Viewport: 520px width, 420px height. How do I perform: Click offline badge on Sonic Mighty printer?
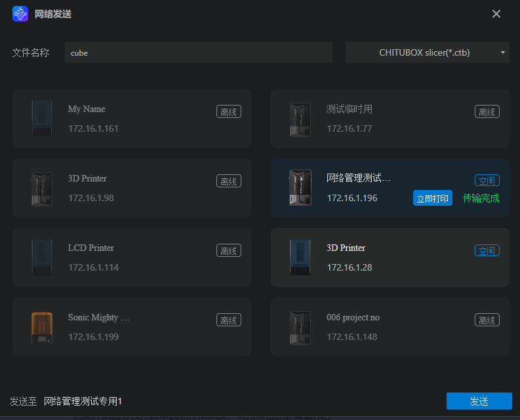pos(228,320)
